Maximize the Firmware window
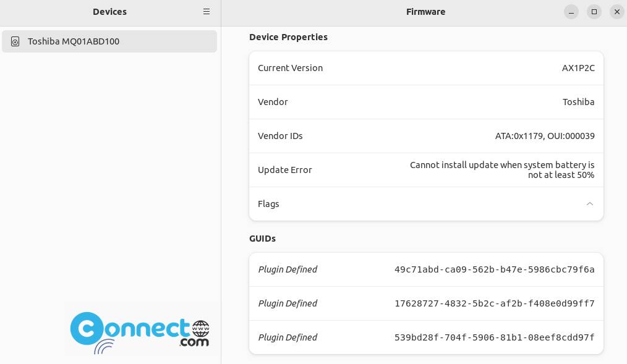Screen dimensions: 627x364 [x=594, y=12]
